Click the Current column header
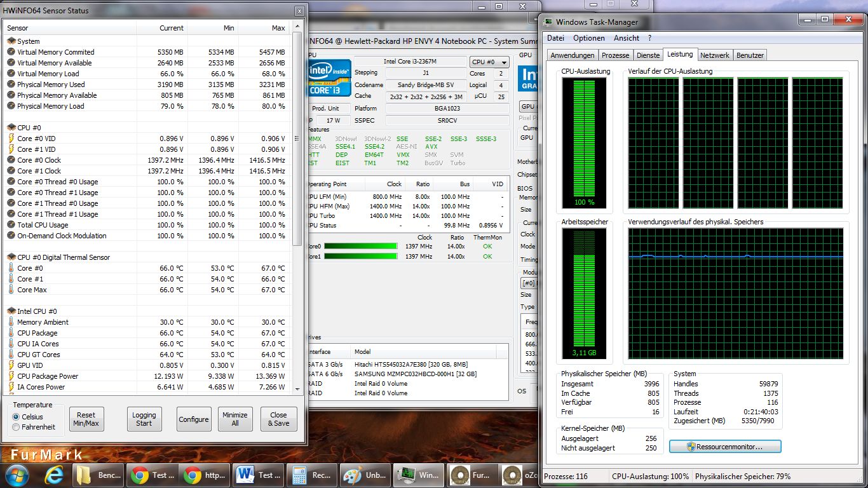Viewport: 868px width, 488px height. tap(162, 28)
